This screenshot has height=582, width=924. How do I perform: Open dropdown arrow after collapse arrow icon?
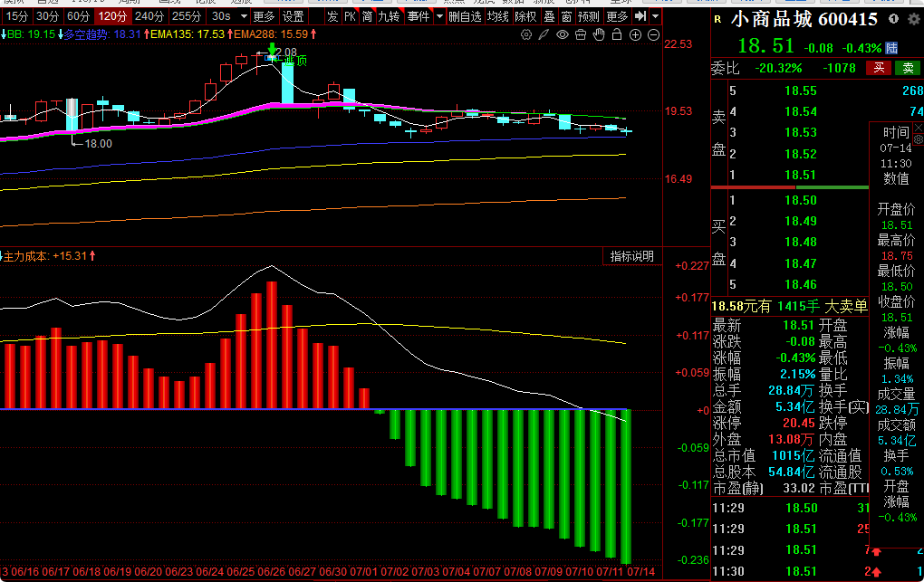click(x=655, y=16)
